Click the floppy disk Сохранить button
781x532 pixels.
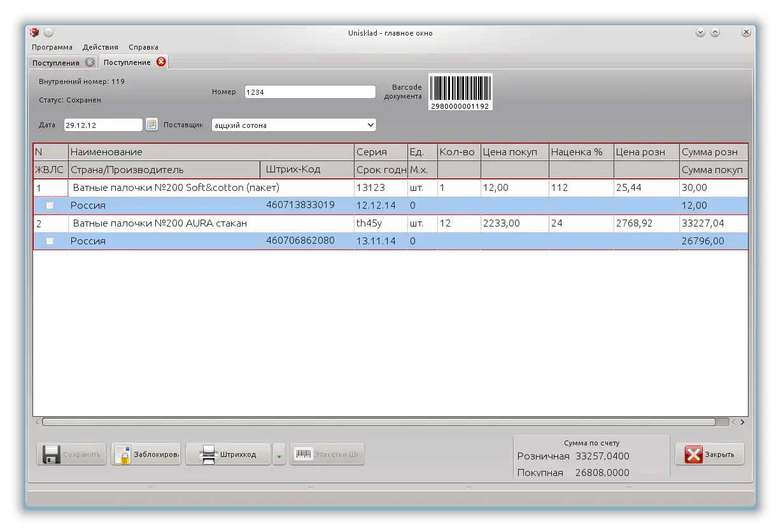click(71, 454)
